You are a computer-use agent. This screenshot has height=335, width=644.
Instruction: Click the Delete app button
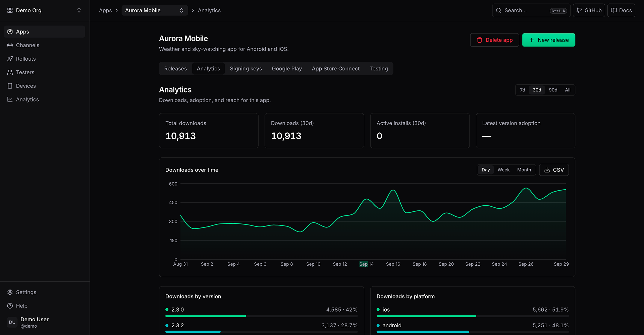coord(494,40)
